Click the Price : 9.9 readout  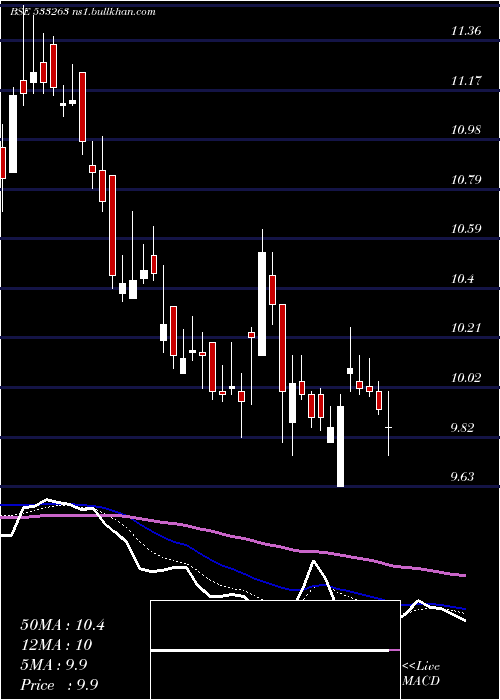click(x=59, y=685)
